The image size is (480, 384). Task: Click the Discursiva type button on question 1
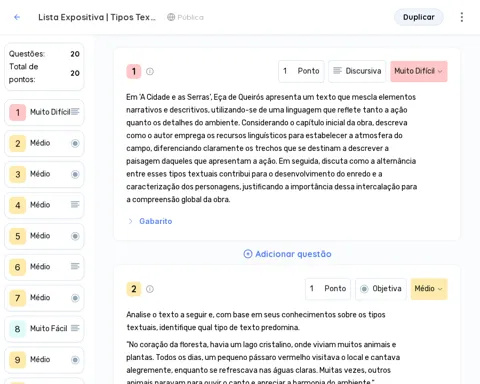point(357,71)
